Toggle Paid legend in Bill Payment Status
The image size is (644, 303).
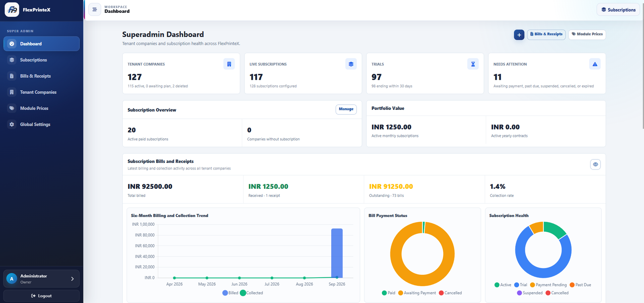click(x=388, y=293)
